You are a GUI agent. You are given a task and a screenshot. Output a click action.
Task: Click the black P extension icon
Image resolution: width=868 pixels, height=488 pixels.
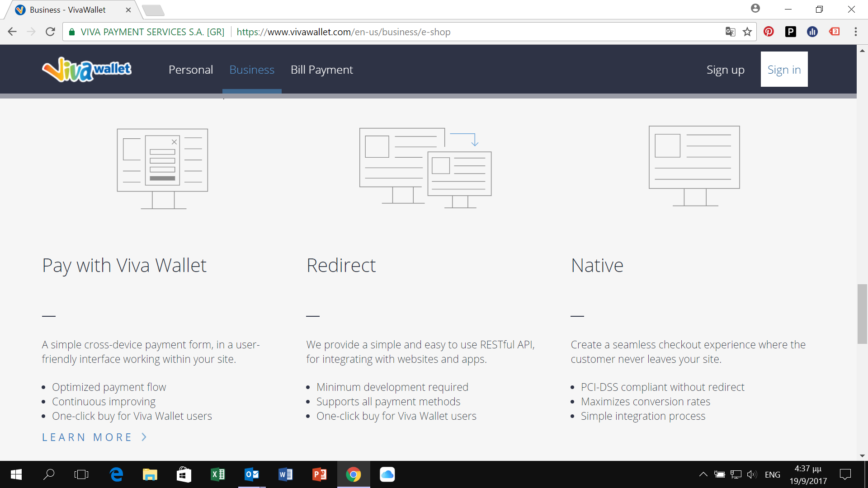point(790,32)
